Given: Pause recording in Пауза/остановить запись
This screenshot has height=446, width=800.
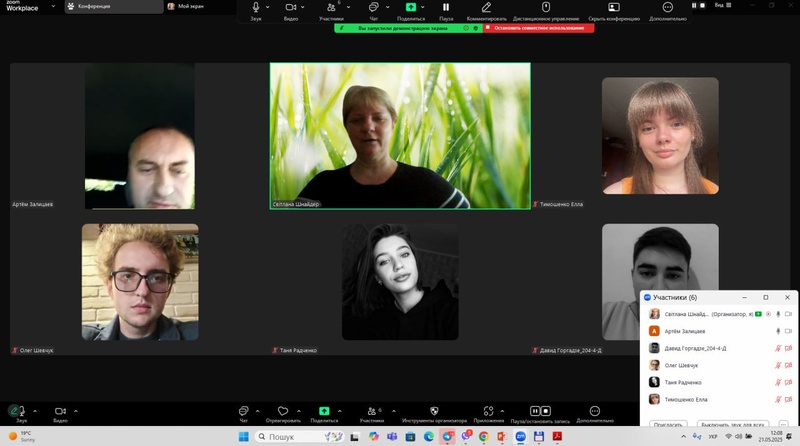Looking at the screenshot, I should point(535,411).
